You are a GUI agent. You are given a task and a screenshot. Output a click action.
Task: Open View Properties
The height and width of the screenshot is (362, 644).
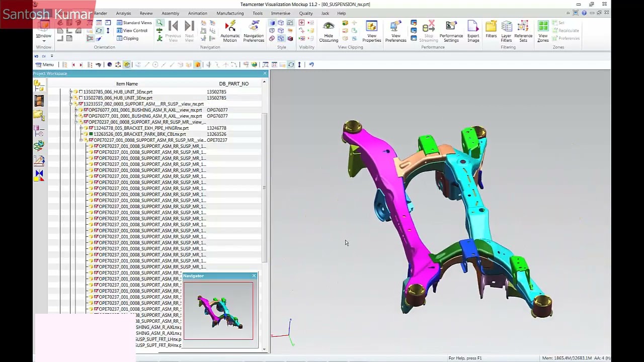372,31
